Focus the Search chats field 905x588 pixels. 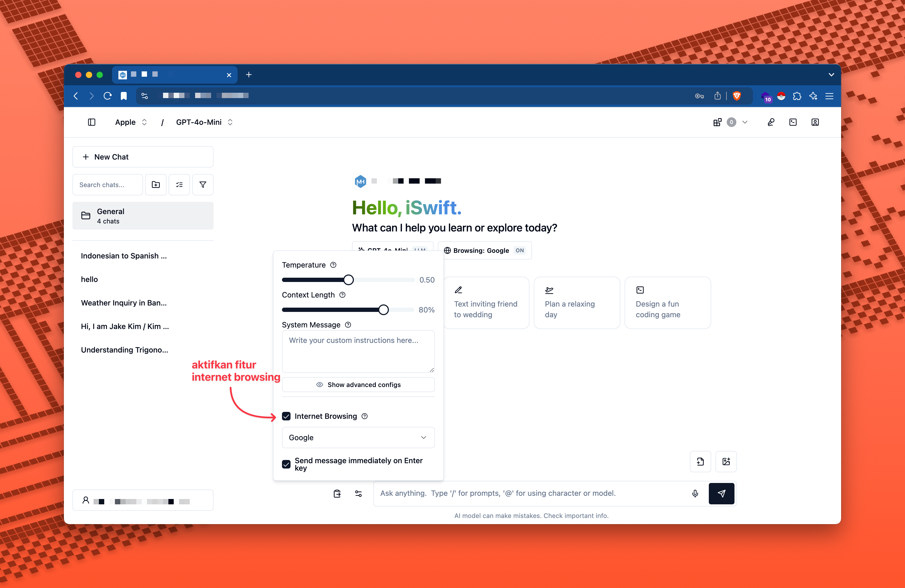coord(108,184)
